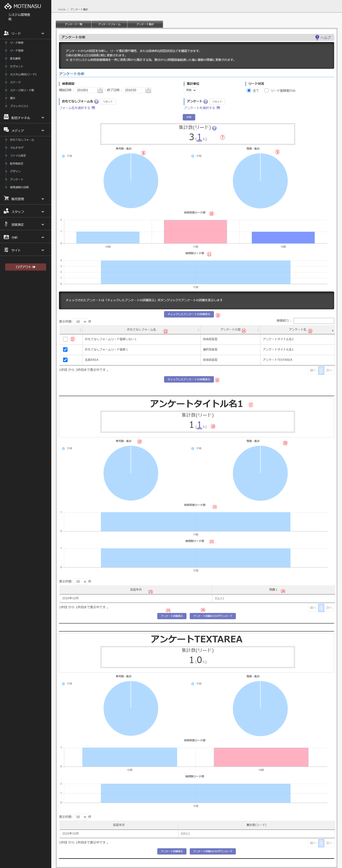Open セグメント in sidebar
Viewport: 342px width, 868px height.
(17, 66)
